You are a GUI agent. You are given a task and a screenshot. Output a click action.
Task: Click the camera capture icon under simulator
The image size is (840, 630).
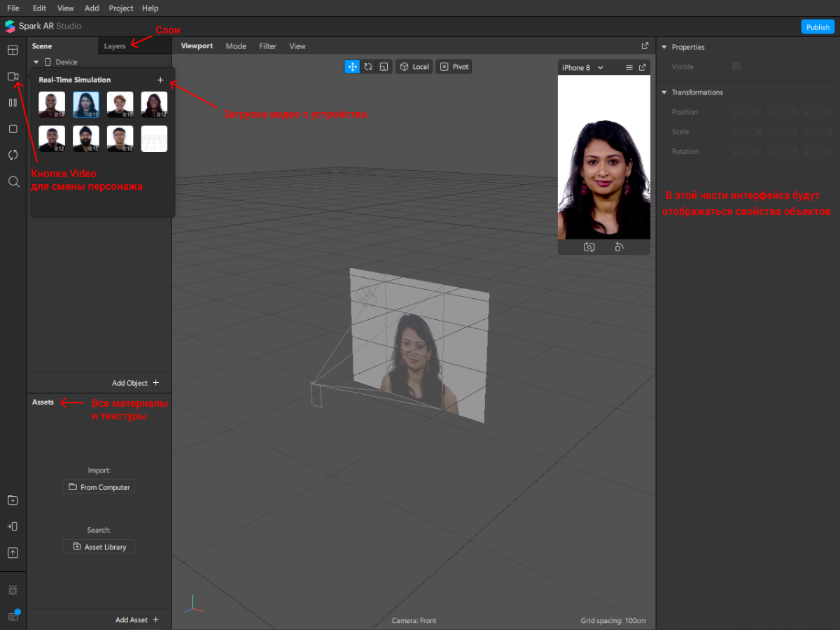pos(589,247)
